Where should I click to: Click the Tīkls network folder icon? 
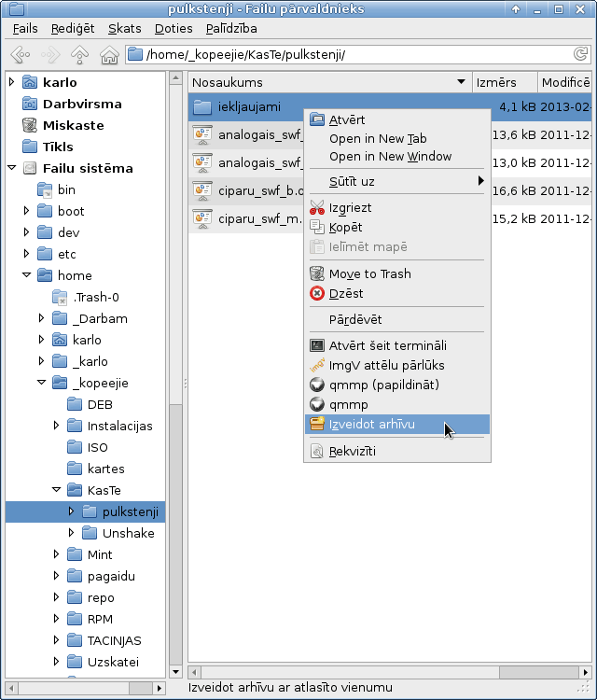click(30, 147)
